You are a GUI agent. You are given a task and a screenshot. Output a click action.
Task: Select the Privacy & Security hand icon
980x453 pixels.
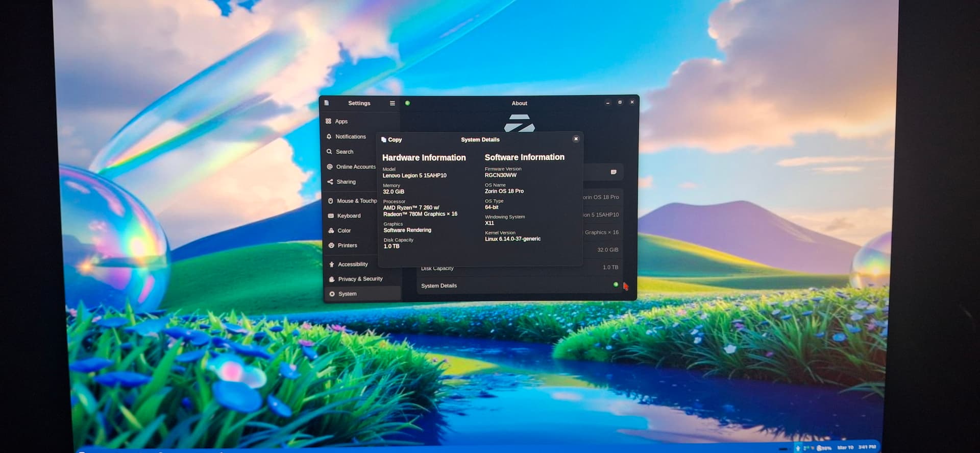[332, 279]
